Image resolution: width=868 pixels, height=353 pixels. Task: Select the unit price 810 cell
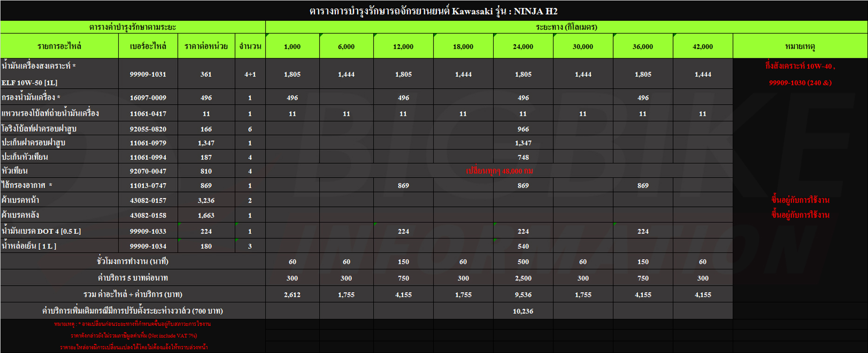[x=206, y=171]
